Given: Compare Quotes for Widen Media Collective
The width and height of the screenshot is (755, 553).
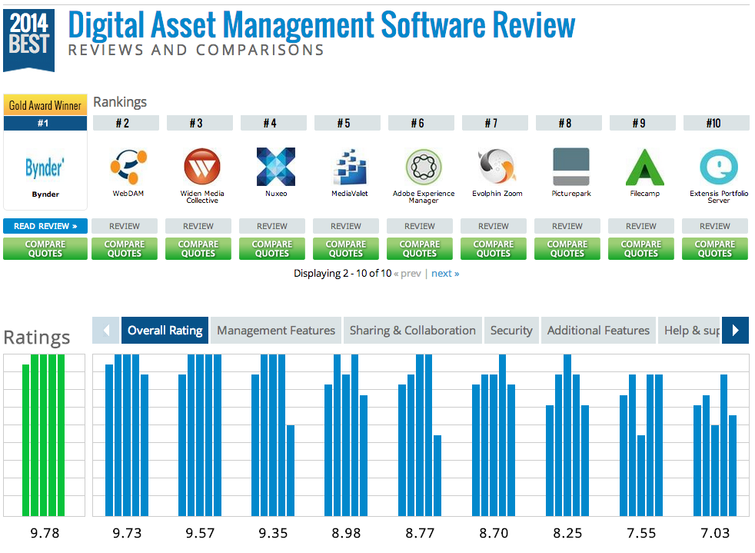Looking at the screenshot, I should click(x=198, y=249).
